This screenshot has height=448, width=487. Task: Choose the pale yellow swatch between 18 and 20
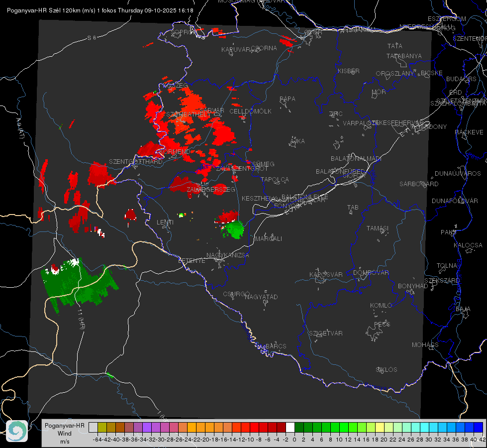(380, 428)
